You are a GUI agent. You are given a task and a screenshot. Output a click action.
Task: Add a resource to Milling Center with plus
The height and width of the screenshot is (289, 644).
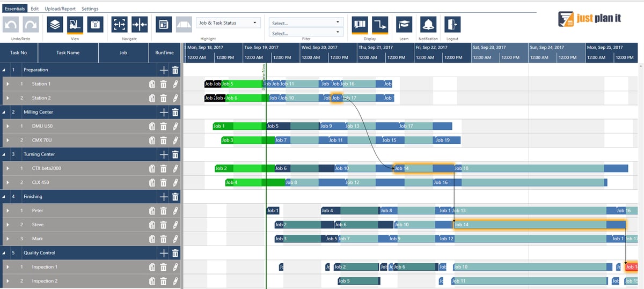click(x=164, y=112)
